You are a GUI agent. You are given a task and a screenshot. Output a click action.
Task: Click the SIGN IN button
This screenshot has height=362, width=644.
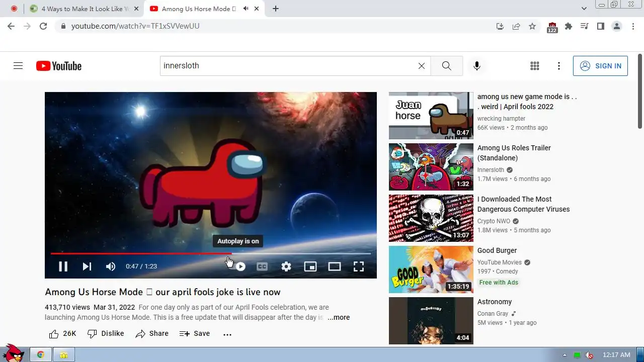(600, 66)
